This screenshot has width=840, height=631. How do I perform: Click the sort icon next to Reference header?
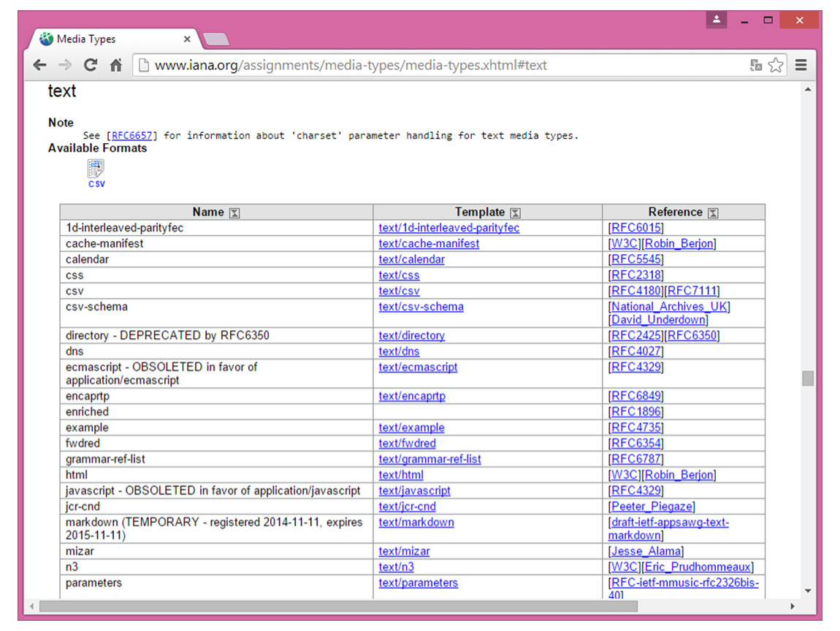pyautogui.click(x=712, y=213)
